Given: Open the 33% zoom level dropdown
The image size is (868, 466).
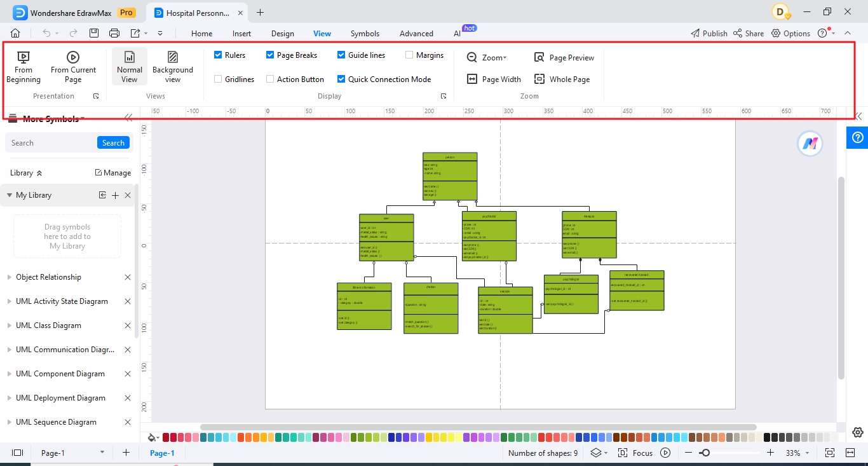Looking at the screenshot, I should [797, 453].
